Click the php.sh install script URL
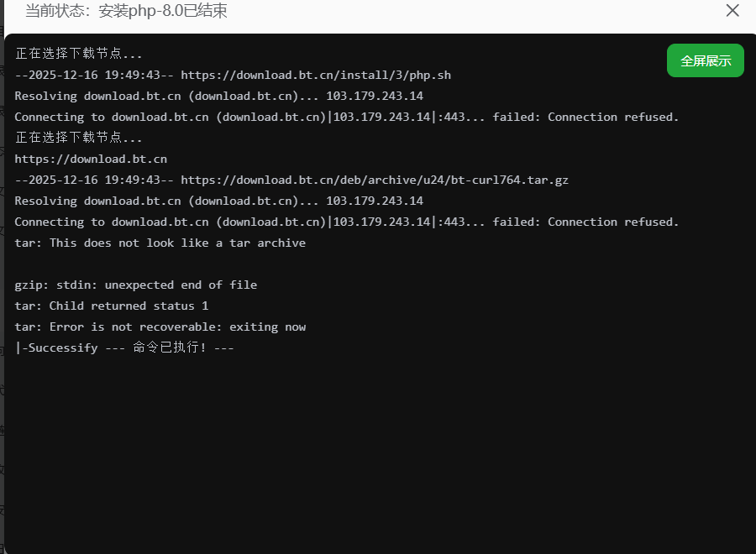Screen dimensions: 756x554 pyautogui.click(x=316, y=75)
